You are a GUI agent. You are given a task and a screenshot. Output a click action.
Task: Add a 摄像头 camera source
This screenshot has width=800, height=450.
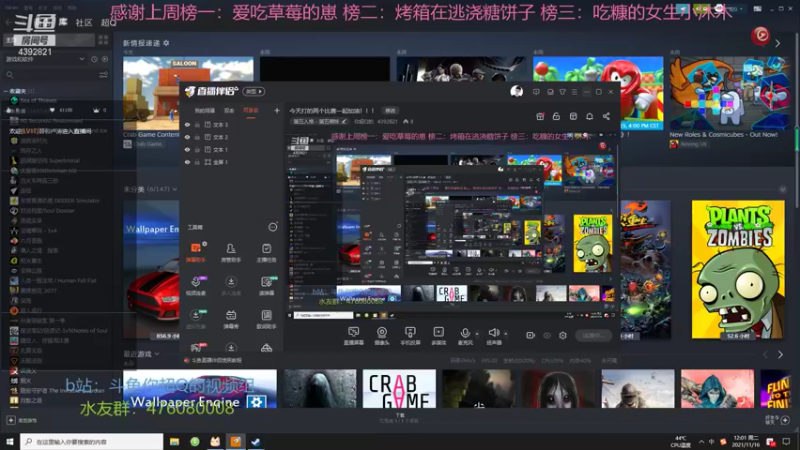382,336
